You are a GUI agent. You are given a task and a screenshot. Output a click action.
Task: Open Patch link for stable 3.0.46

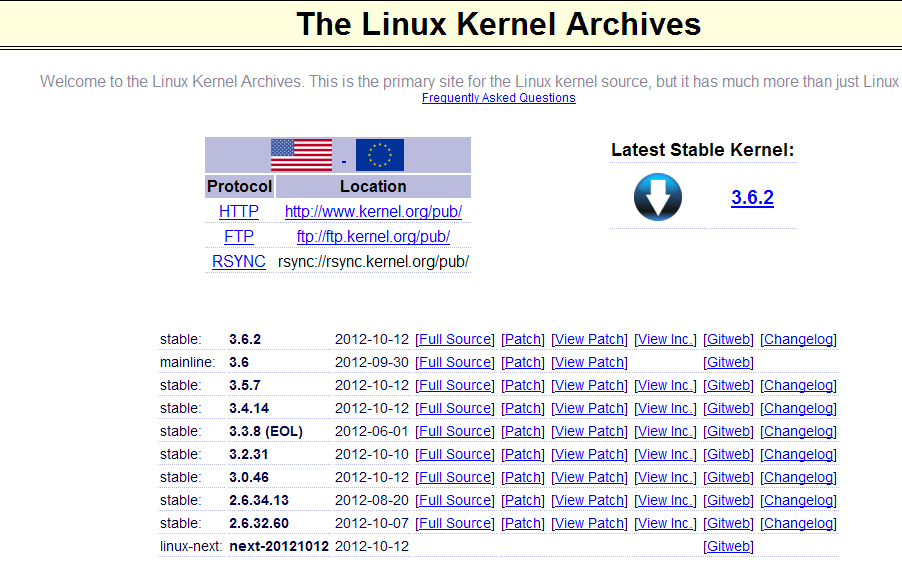(x=523, y=477)
